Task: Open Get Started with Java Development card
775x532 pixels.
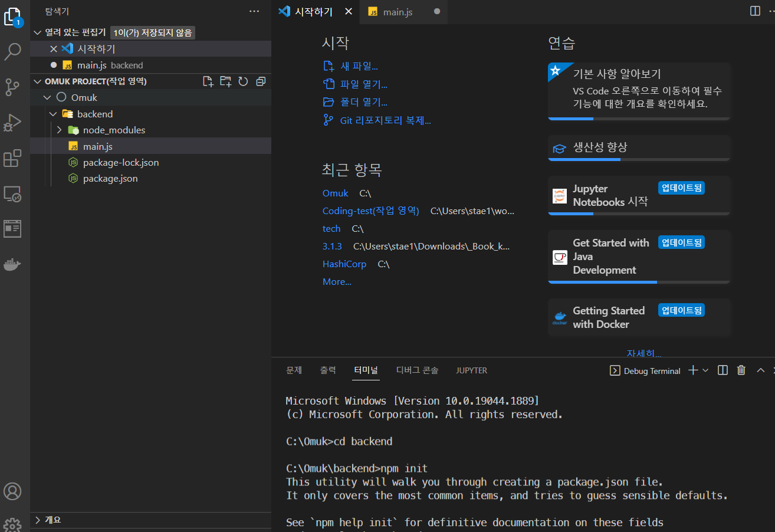Action: coord(639,257)
